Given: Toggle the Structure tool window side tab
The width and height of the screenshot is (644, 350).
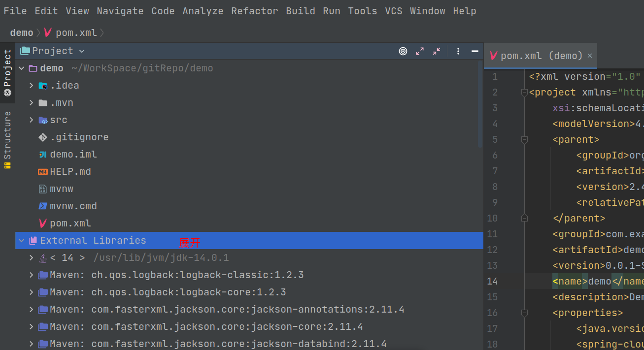Looking at the screenshot, I should 7,140.
